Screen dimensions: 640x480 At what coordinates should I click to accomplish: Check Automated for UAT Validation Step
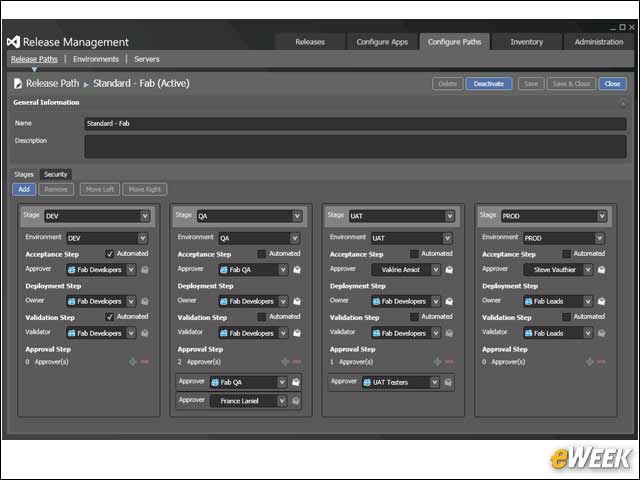point(414,317)
